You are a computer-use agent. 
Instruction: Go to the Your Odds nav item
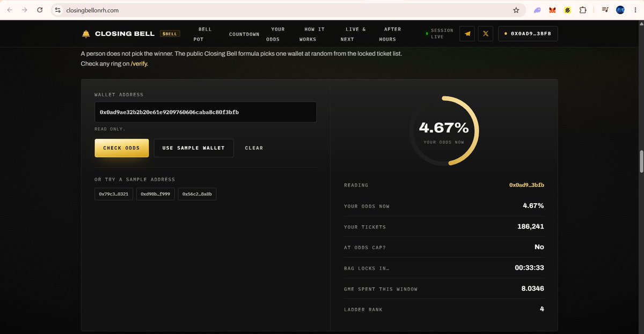click(276, 34)
